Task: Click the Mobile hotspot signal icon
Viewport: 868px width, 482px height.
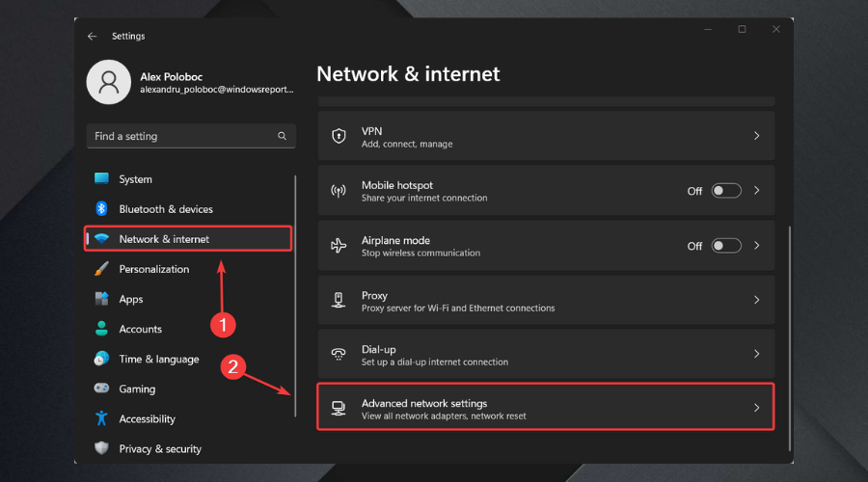Action: 339,191
